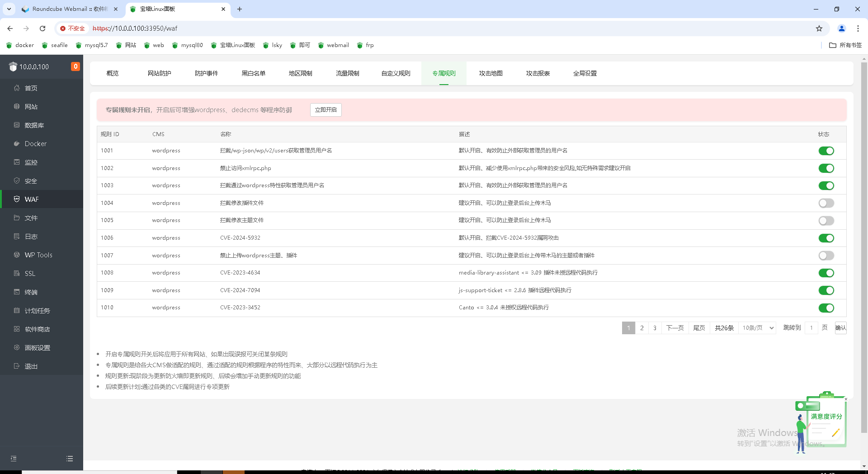
Task: Switch to the 黑白名单 tab
Action: click(254, 73)
